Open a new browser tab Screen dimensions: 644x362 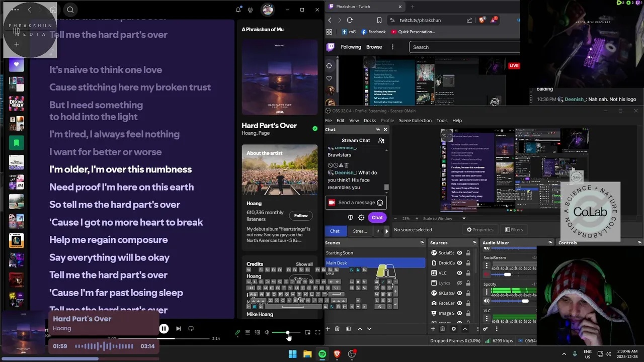(x=413, y=7)
